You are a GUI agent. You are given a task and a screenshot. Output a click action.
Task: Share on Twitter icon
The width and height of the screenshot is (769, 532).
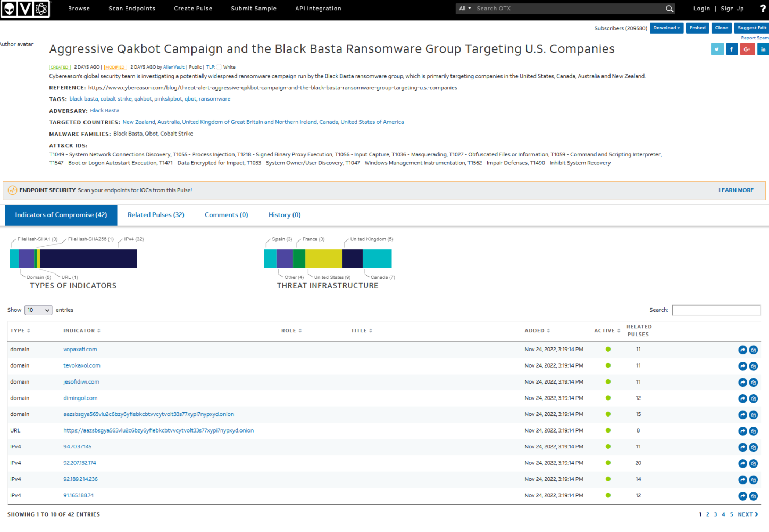coord(717,49)
